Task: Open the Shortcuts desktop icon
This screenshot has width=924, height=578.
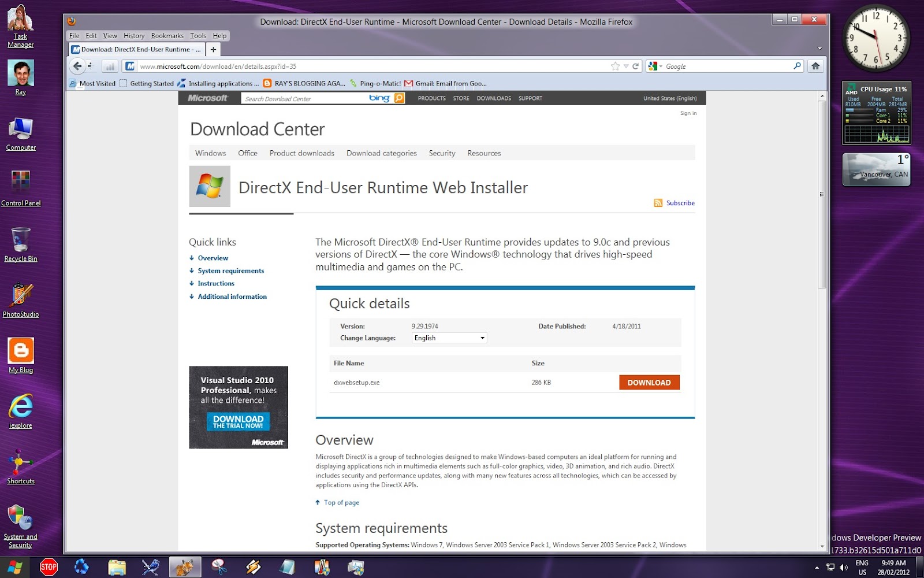Action: 21,467
